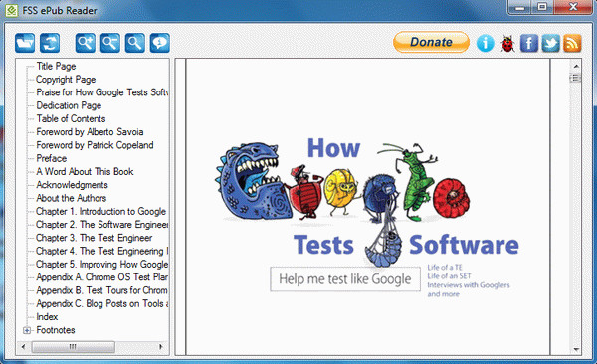Zoom out with the magnifier minus icon
Screen dimensions: 597x364
[x=110, y=43]
